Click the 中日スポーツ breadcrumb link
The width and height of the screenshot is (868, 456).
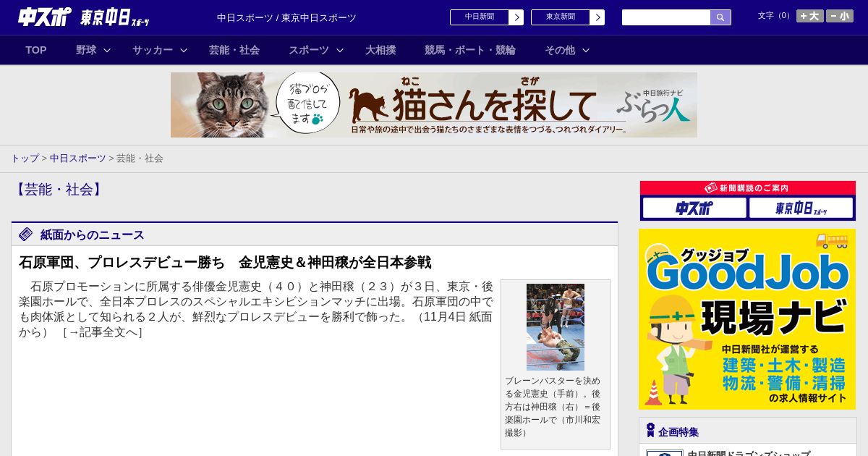pyautogui.click(x=77, y=159)
